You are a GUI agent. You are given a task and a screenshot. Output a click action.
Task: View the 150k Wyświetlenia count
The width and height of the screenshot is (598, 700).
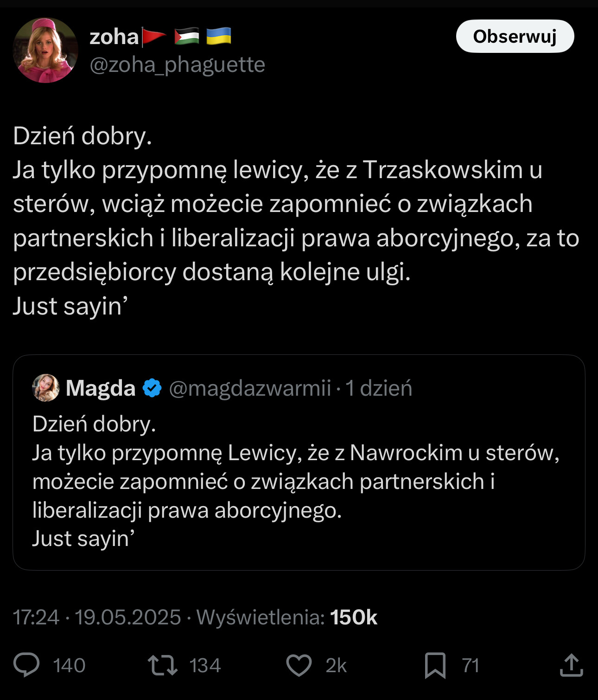point(353,617)
